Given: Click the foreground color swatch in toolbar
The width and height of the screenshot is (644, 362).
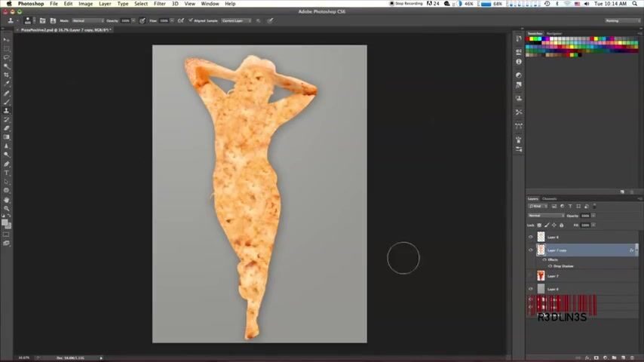Looking at the screenshot, I should point(5,222).
